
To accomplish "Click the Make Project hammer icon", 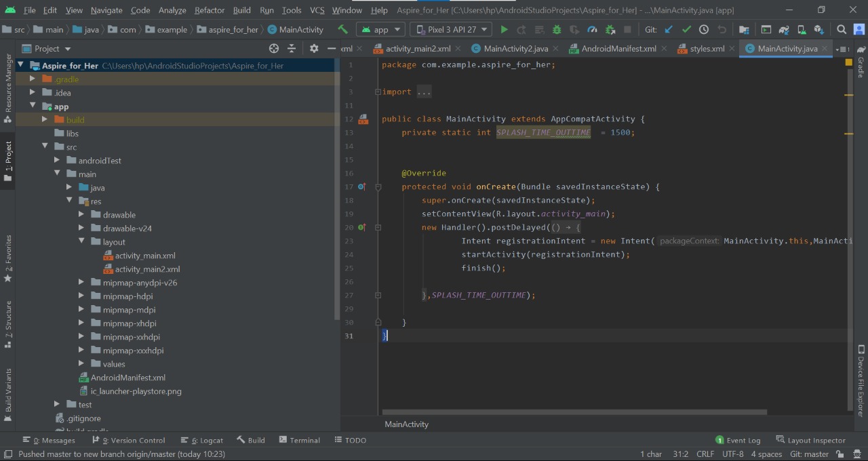I will pyautogui.click(x=343, y=30).
